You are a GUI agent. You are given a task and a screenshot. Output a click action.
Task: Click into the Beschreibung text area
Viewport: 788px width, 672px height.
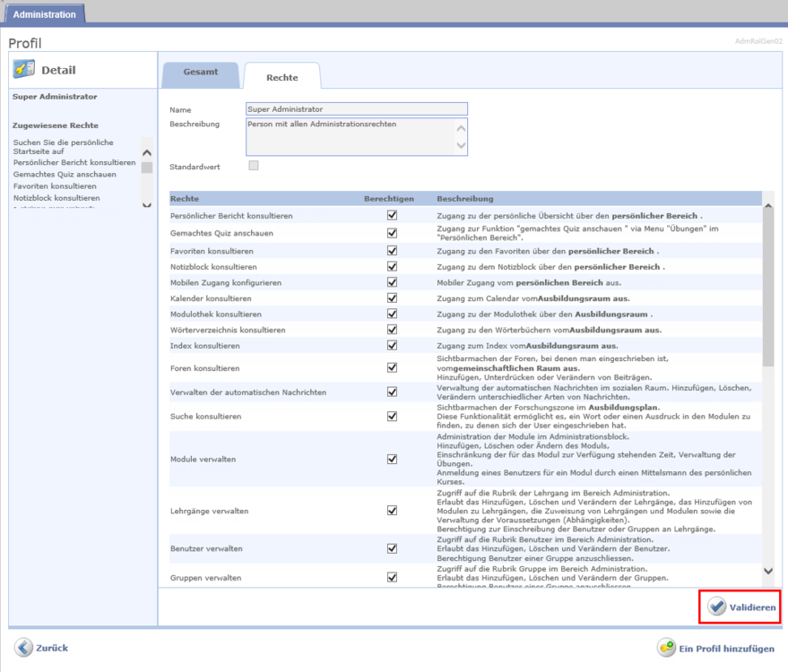click(x=350, y=136)
